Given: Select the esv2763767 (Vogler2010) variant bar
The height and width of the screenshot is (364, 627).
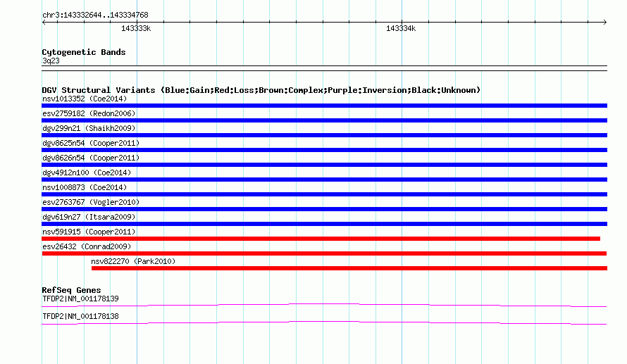Looking at the screenshot, I should coord(324,209).
